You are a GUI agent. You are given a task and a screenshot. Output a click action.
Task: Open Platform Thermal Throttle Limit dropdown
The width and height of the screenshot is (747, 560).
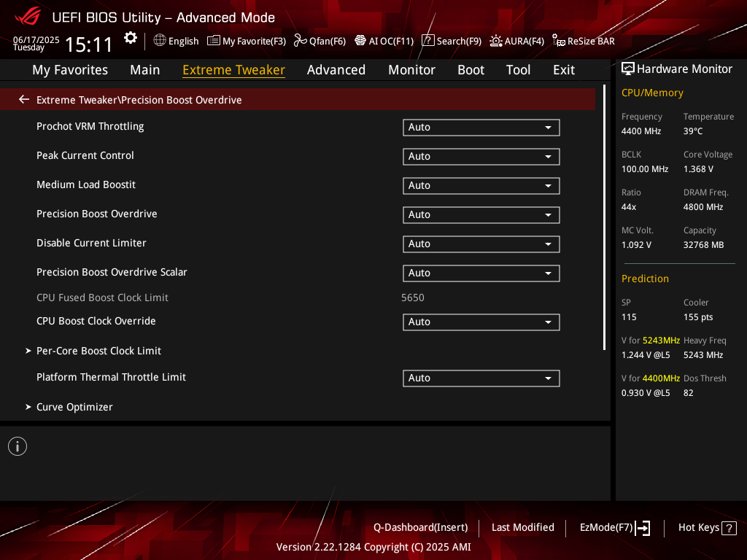(481, 378)
